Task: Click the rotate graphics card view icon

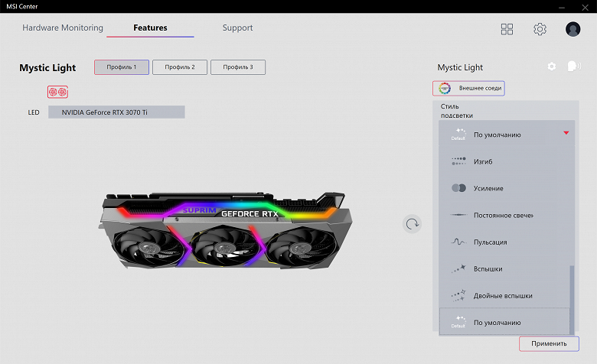Action: click(412, 224)
